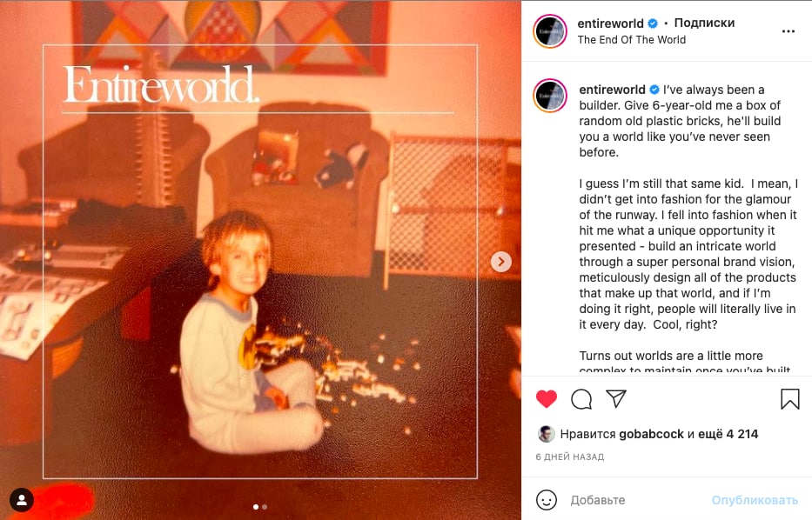This screenshot has width=812, height=520.
Task: Click verified badge next to caption username
Action: 654,90
